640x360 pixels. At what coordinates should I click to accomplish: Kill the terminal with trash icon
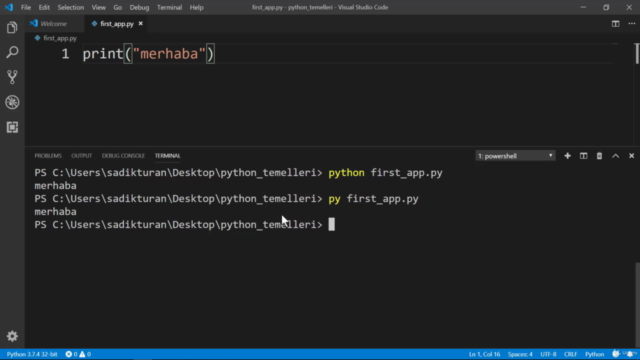(x=599, y=156)
